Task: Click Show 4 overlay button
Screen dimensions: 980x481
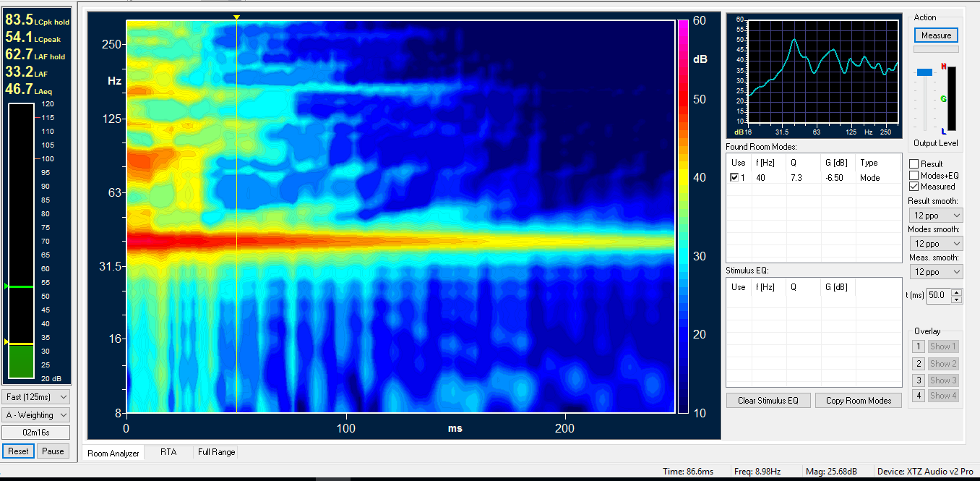Action: 943,396
